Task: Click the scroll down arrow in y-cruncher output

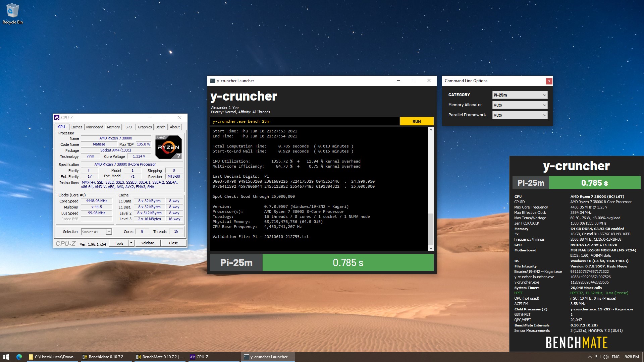Action: [x=431, y=248]
